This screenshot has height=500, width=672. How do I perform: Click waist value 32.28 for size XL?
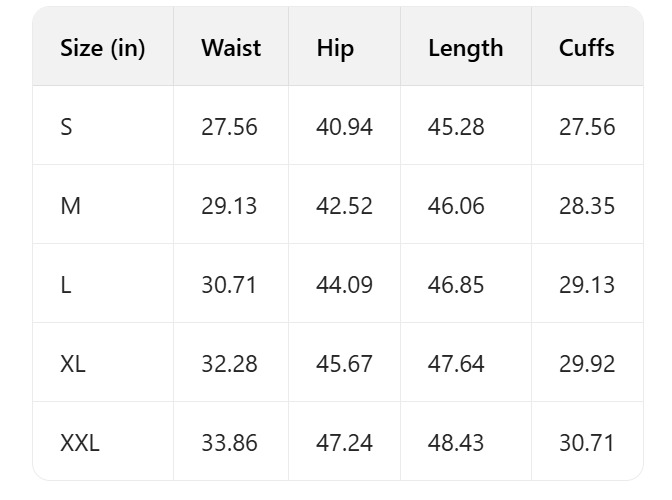tap(229, 364)
